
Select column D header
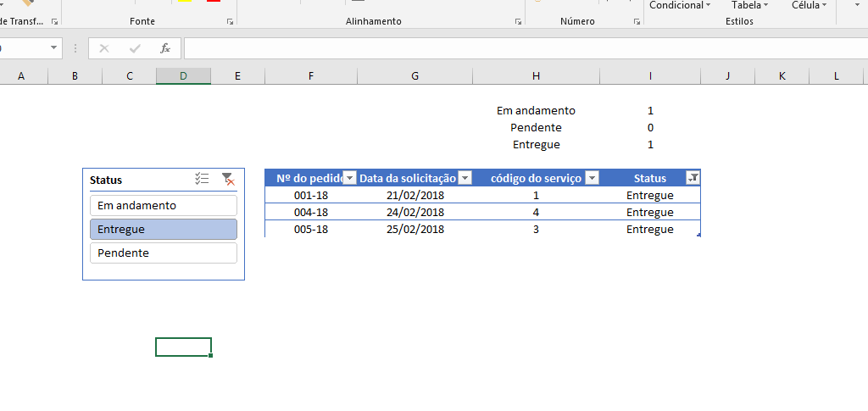183,75
